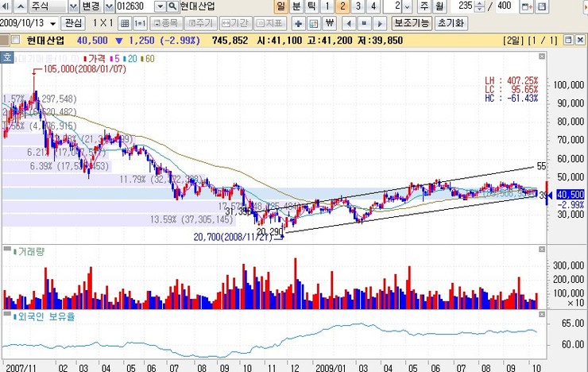Tick the checkbox next to 현대산업
The height and width of the screenshot is (372, 588).
(x=16, y=40)
